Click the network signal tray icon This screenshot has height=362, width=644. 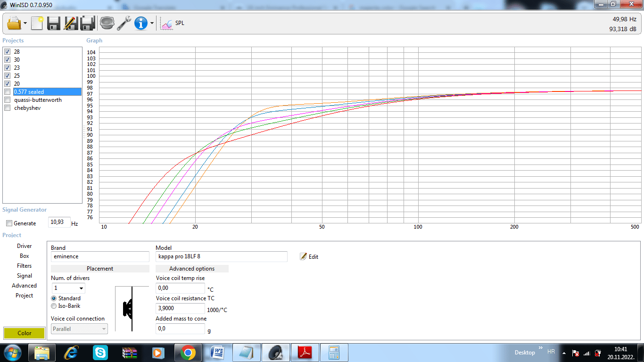tap(587, 353)
